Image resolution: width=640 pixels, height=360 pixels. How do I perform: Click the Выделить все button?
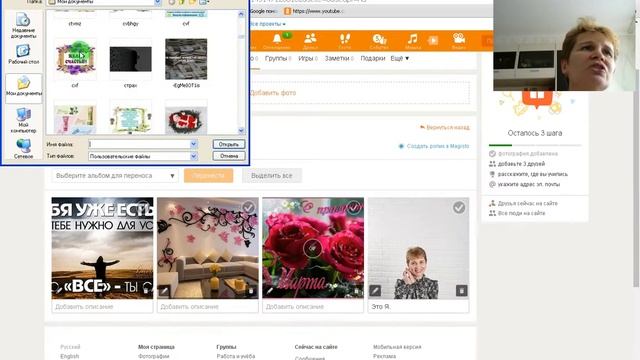272,176
